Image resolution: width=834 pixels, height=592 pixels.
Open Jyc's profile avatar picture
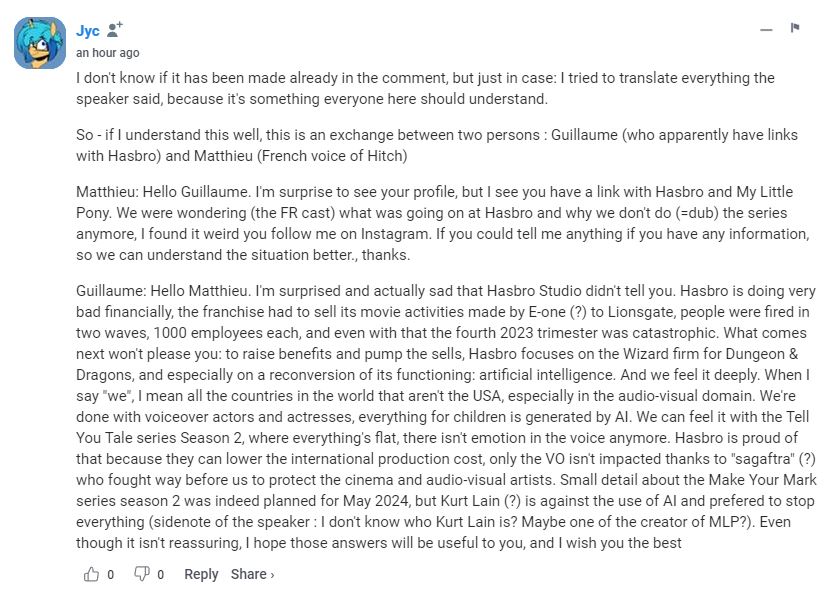(40, 43)
